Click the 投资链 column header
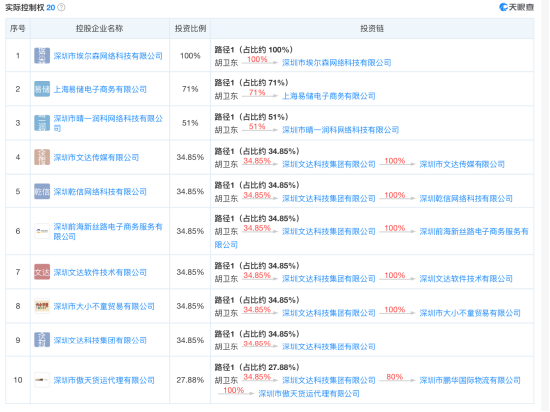The image size is (550, 412). coord(372,28)
